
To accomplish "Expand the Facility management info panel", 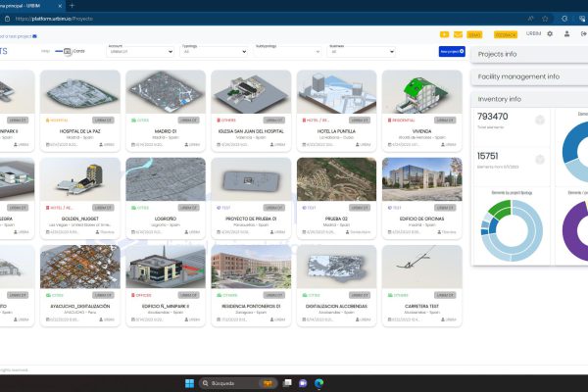I will (x=529, y=76).
